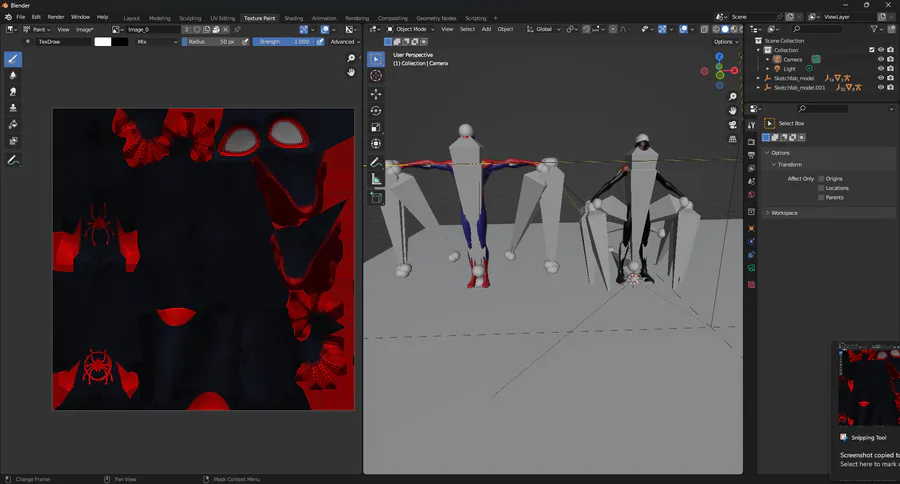Open the Window menu
This screenshot has width=900, height=484.
(x=80, y=17)
